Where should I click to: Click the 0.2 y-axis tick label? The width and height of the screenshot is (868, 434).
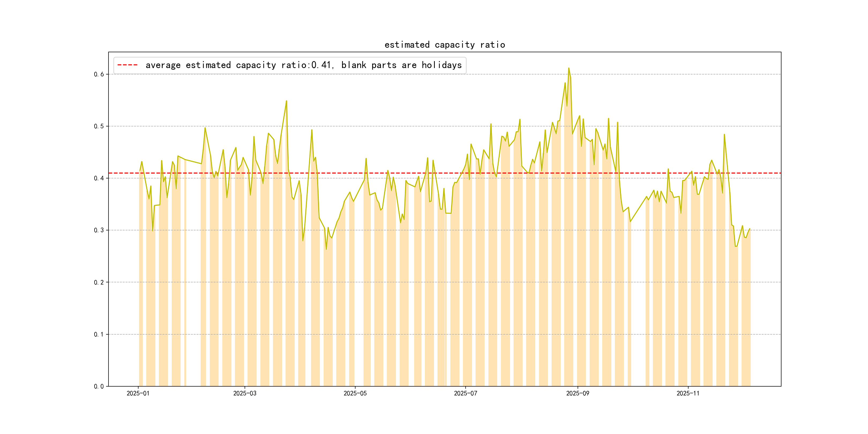coord(99,282)
